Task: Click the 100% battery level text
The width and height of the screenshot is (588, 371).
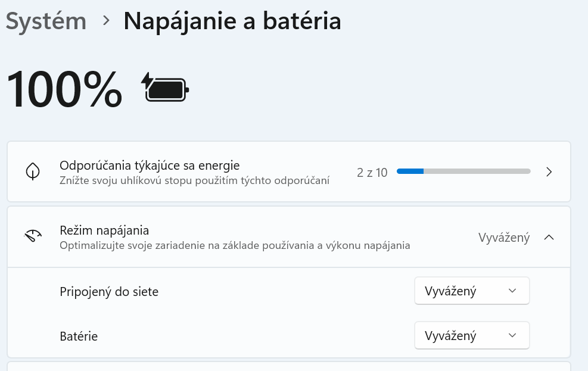Action: [64, 89]
